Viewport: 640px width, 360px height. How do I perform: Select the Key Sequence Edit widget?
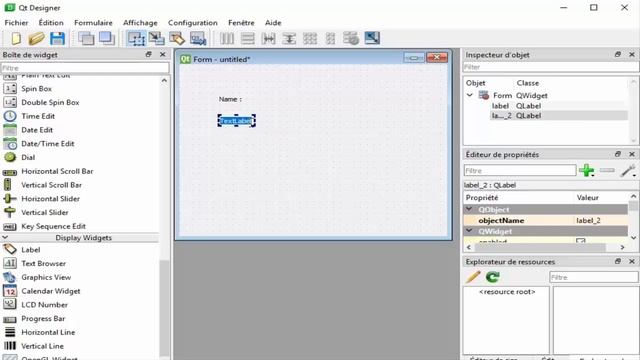click(53, 226)
